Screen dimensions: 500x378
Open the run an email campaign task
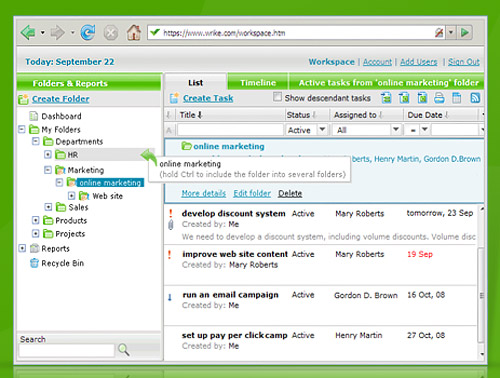click(230, 295)
